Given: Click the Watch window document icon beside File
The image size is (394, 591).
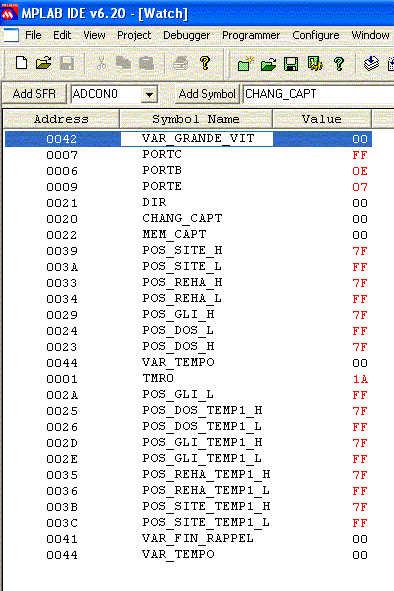Looking at the screenshot, I should tap(11, 35).
